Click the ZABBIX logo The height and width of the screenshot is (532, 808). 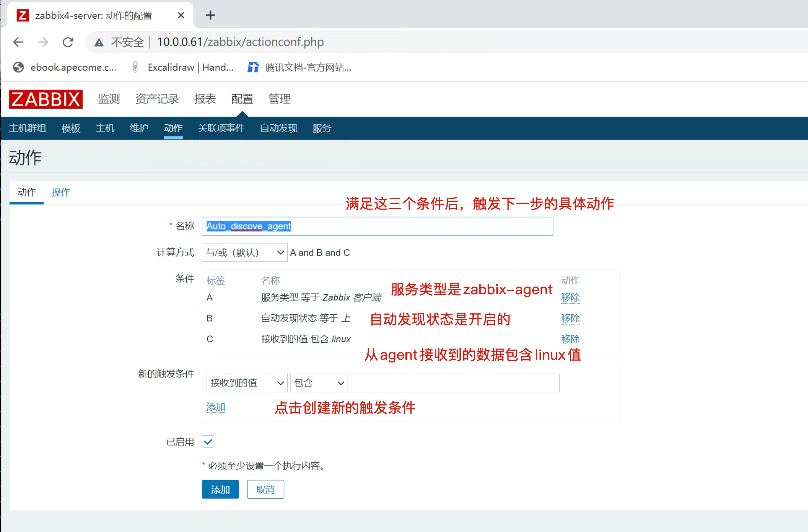click(46, 99)
